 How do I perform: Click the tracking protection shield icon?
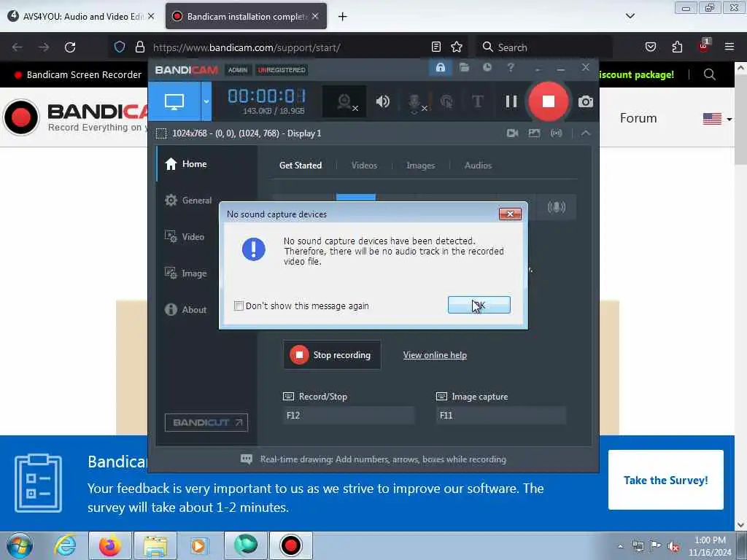pos(120,47)
